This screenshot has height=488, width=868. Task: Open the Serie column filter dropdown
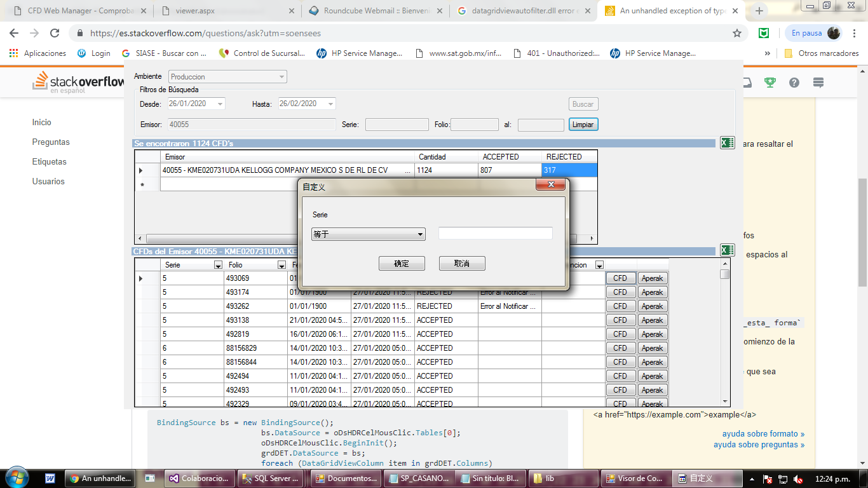tap(218, 265)
